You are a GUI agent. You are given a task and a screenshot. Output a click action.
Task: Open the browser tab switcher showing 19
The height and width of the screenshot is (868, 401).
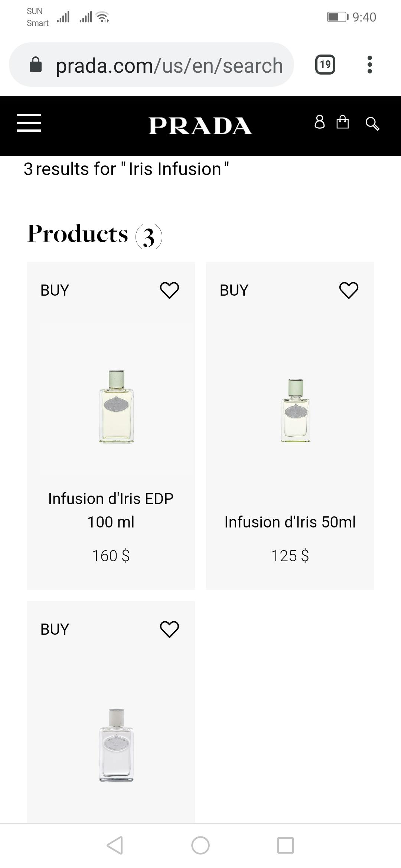pos(325,65)
